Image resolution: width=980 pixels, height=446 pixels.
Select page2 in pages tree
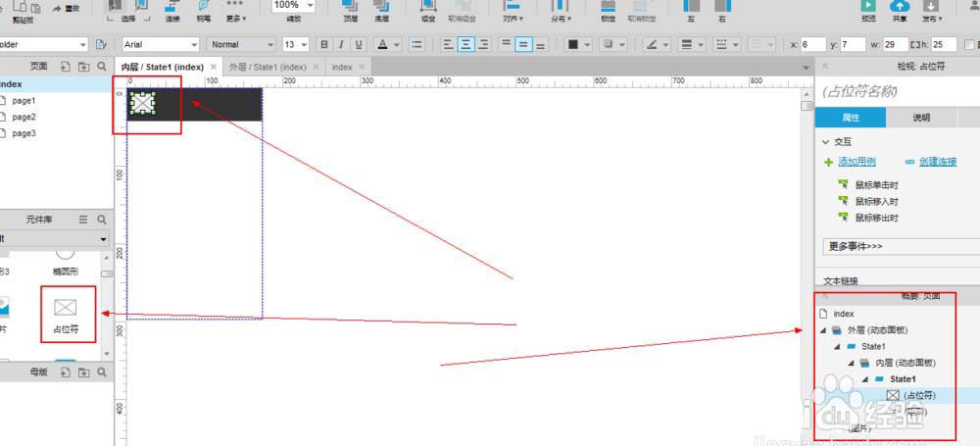tap(24, 117)
